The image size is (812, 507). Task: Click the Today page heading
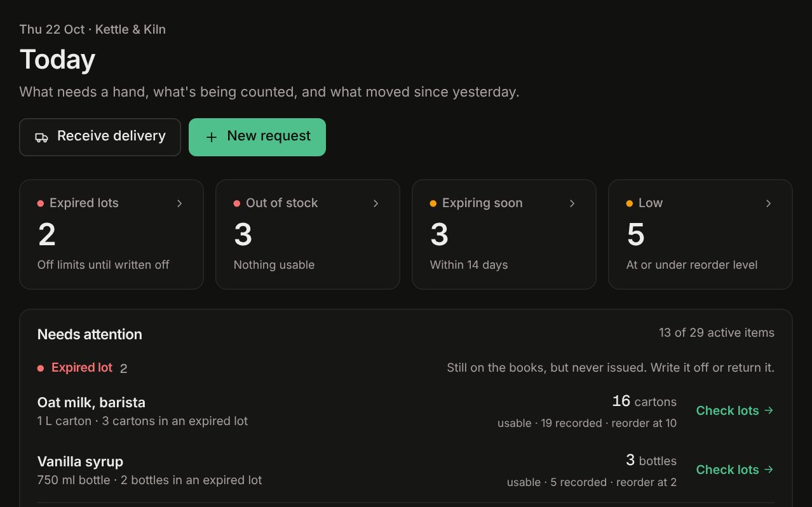click(57, 59)
